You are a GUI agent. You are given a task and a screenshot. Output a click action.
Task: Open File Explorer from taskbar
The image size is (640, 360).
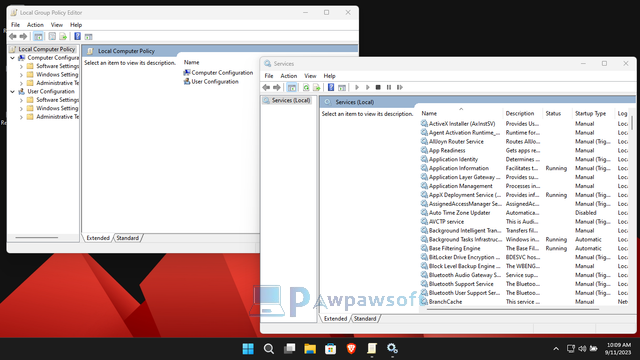coord(310,349)
